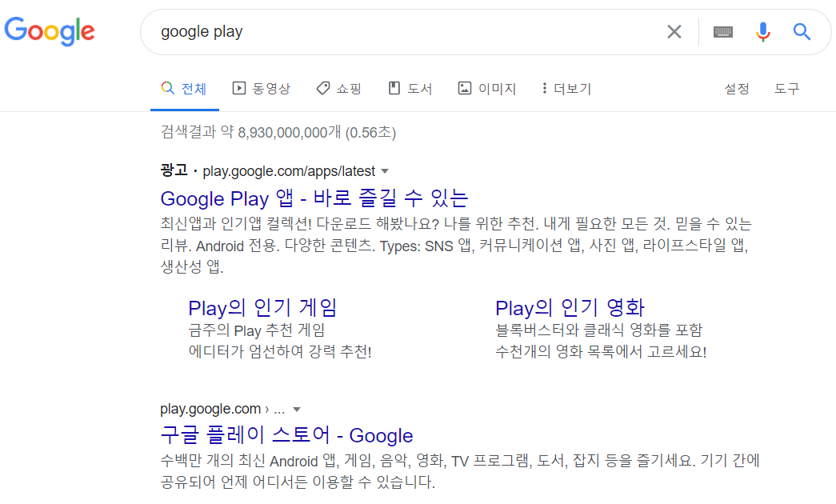
Task: Click the Google logo
Action: (x=50, y=31)
